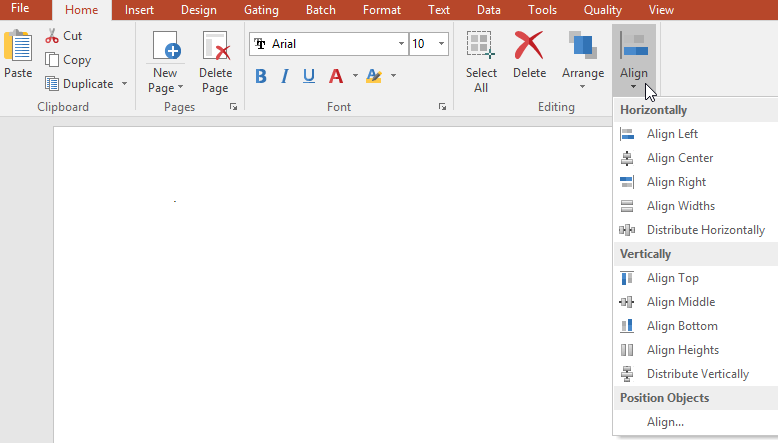Toggle Italic formatting
This screenshot has height=443, width=778.
point(285,76)
